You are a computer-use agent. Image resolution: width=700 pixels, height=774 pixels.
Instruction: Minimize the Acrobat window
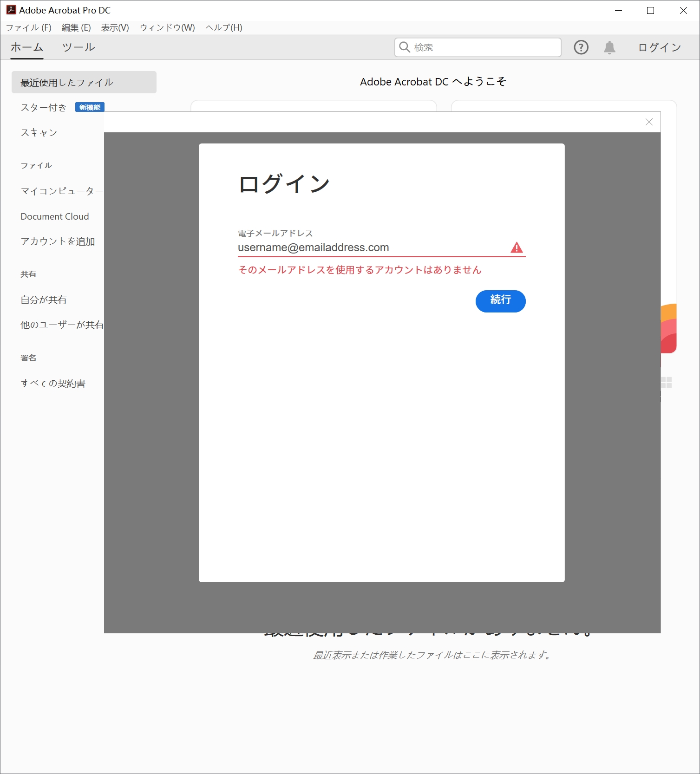618,10
